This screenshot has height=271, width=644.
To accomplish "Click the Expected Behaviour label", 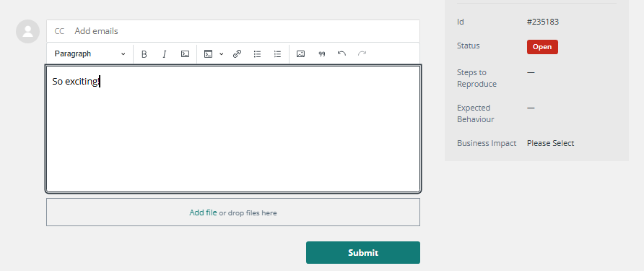I will (x=476, y=113).
